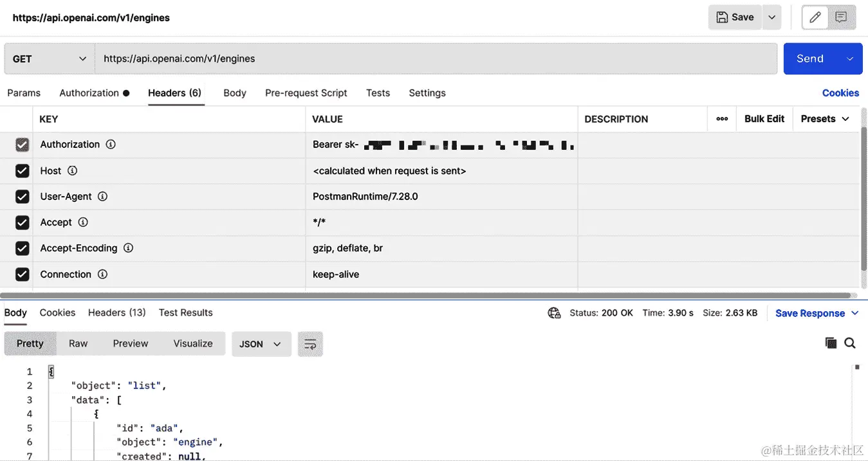Click the info icon beside Host
Viewport: 868px width, 461px height.
(72, 170)
